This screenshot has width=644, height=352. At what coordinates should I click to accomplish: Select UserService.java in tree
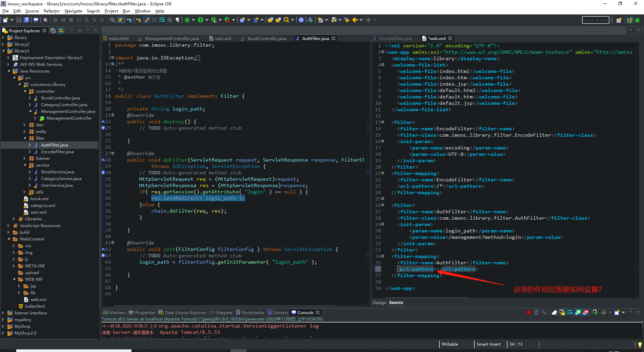(x=57, y=185)
